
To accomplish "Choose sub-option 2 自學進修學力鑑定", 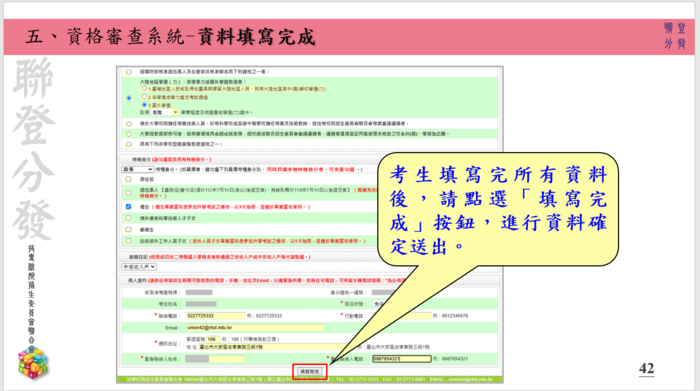I will [144, 97].
